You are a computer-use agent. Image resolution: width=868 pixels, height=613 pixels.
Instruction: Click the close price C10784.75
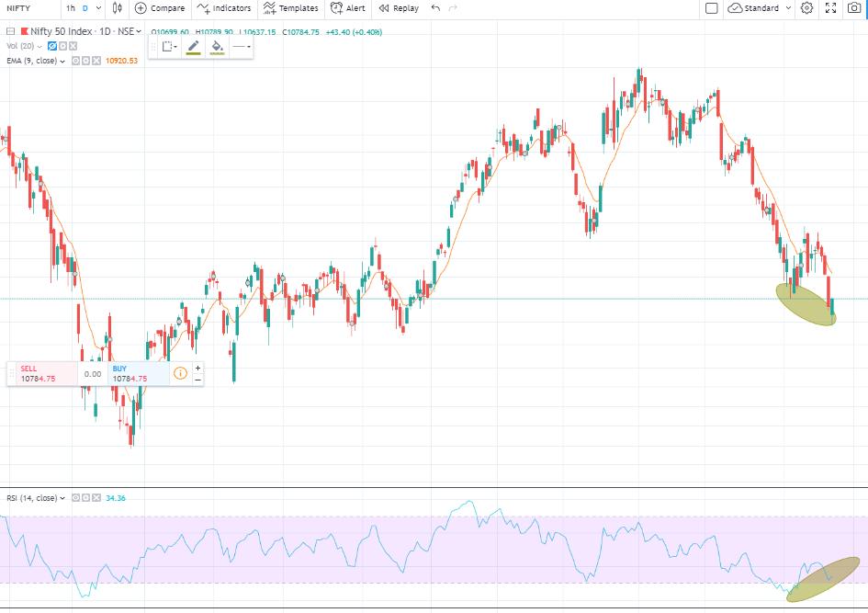point(300,32)
